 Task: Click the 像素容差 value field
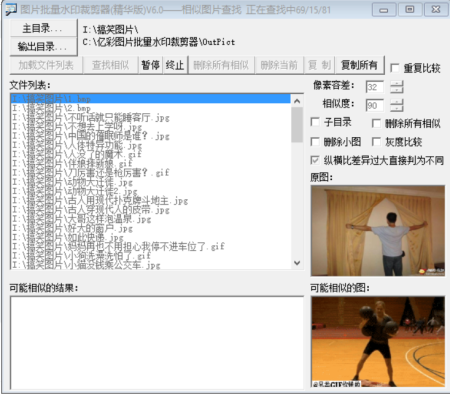point(375,87)
